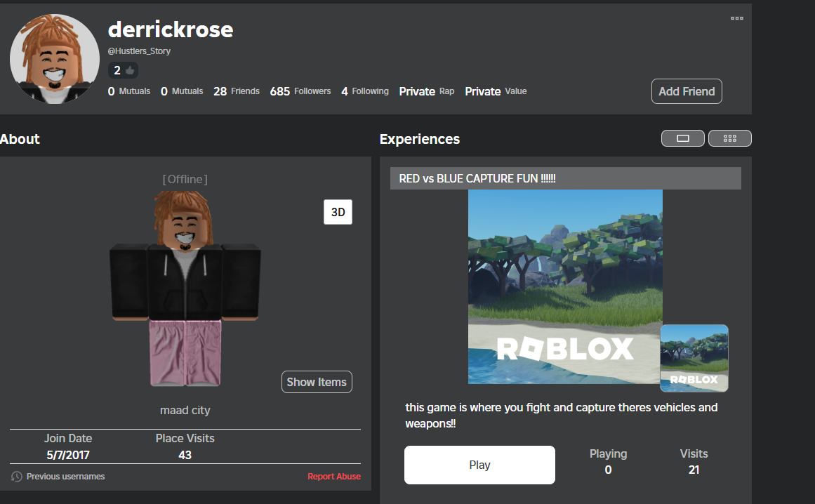Click the [Offline] status label

[x=185, y=179]
